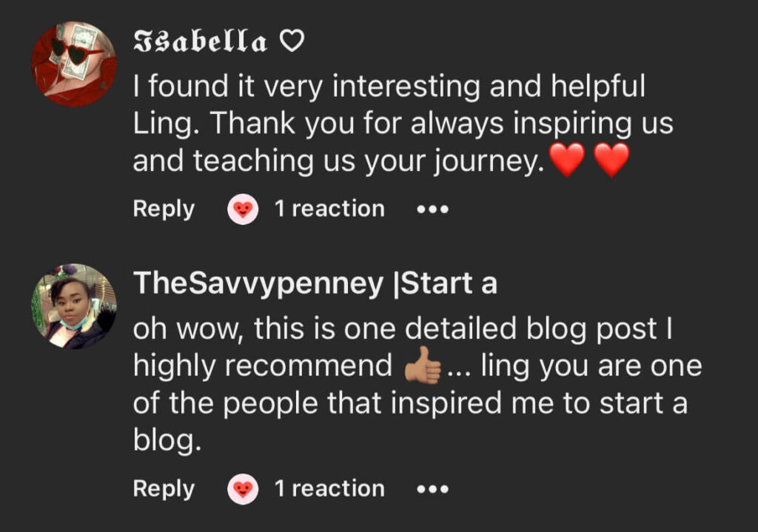Reply to TheSavvypenney's comment
The height and width of the screenshot is (532, 758).
click(x=164, y=489)
